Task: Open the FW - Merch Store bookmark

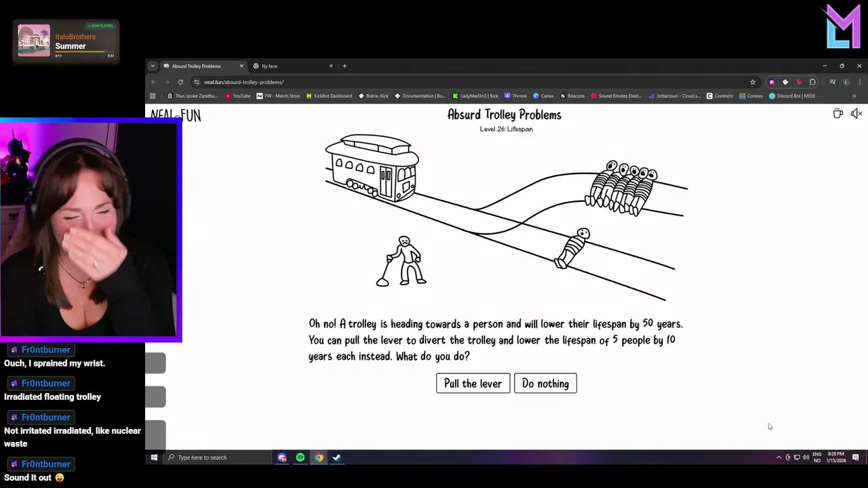Action: tap(278, 96)
